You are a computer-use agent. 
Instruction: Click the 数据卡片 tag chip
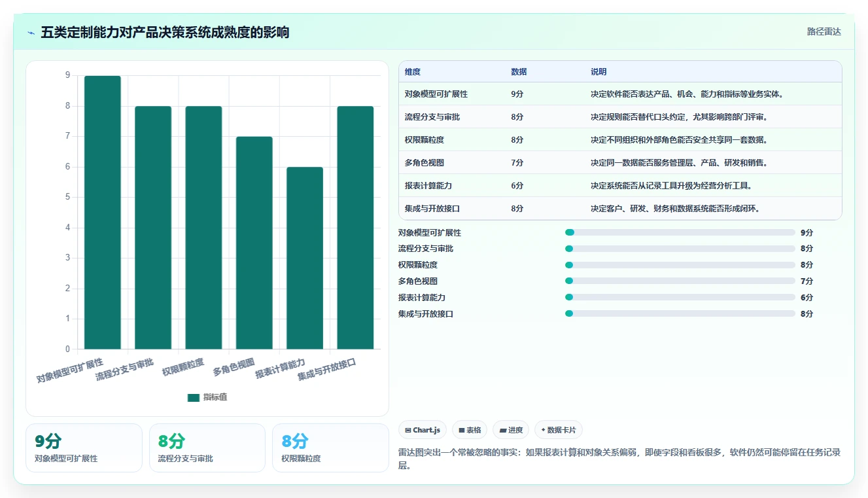click(x=559, y=430)
